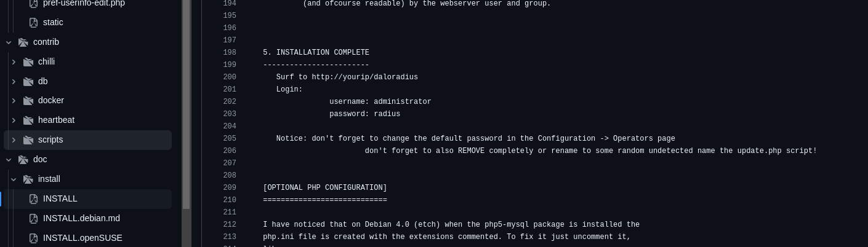Collapse the doc folder chevron
Viewport: 868px width, 247px height.
click(x=9, y=159)
